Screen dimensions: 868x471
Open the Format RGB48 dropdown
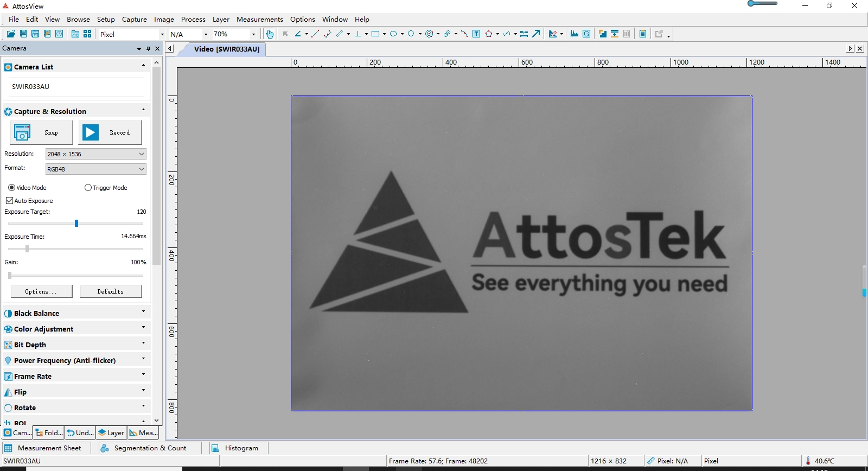tap(95, 169)
